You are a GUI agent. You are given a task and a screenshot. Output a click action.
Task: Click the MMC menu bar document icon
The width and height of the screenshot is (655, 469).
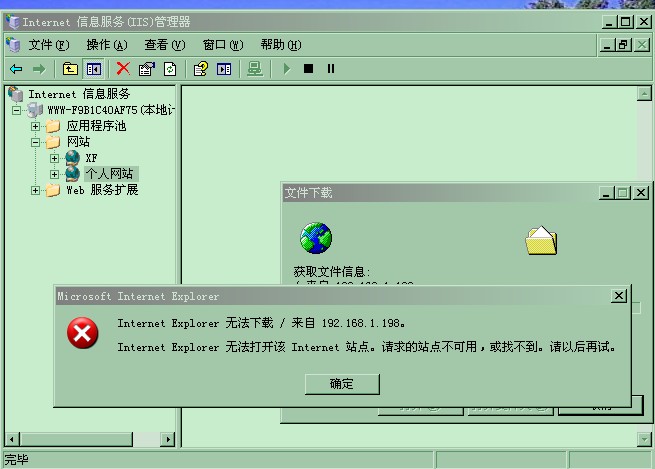pos(14,45)
